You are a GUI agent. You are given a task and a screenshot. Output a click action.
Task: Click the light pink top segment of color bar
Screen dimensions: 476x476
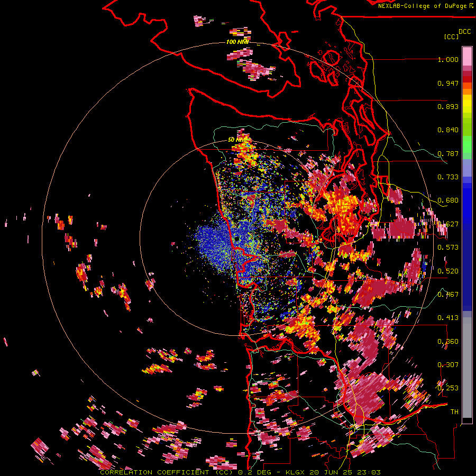(x=467, y=56)
